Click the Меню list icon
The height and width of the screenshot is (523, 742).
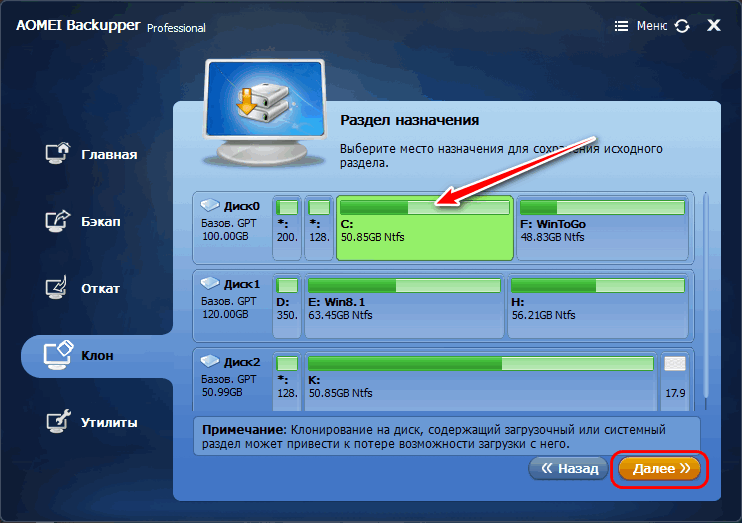click(621, 26)
